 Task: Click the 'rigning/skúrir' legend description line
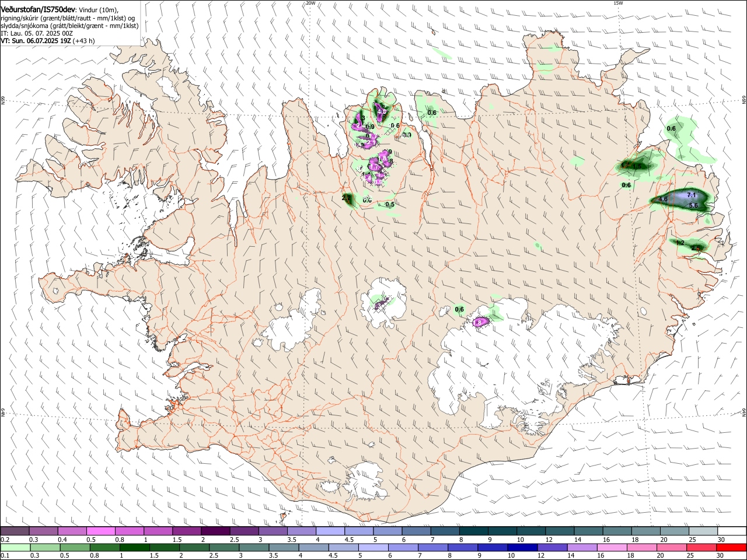(x=68, y=18)
